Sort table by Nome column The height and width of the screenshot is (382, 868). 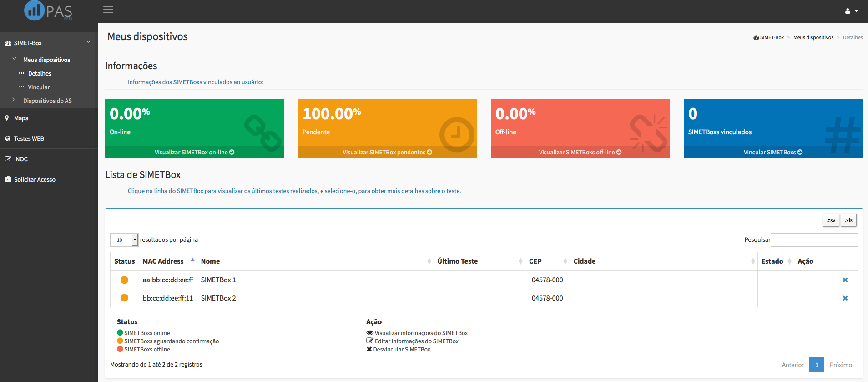[x=315, y=261]
